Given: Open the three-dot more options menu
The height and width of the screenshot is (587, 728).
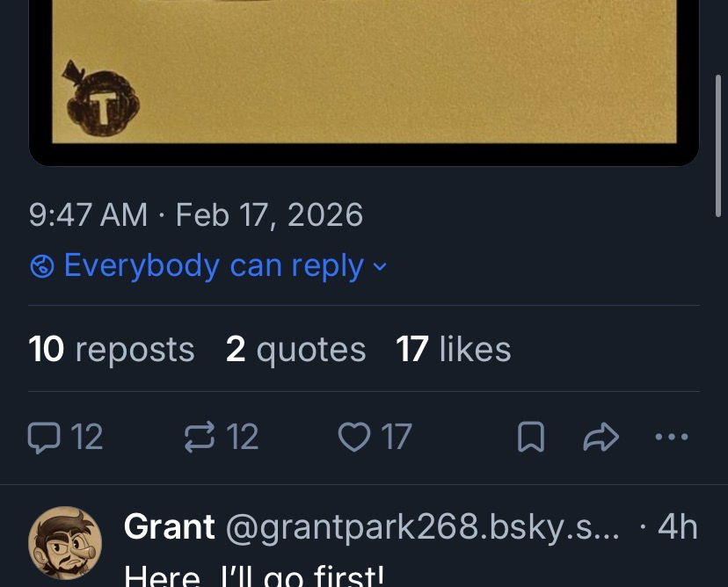Looking at the screenshot, I should pyautogui.click(x=672, y=437).
